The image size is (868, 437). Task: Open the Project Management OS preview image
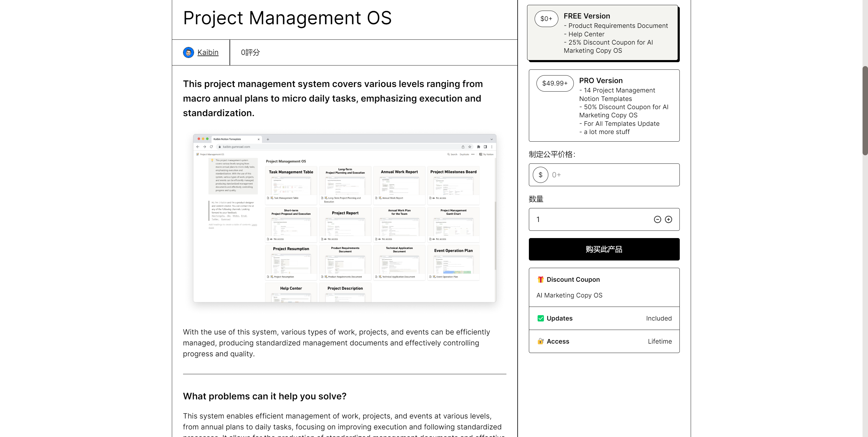coord(344,218)
